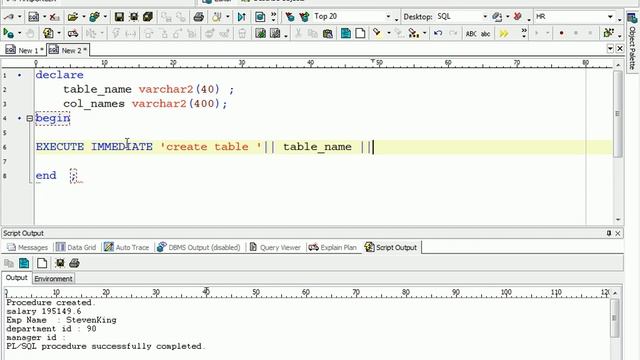Click the blue lined page icon in editor toolbar
The height and width of the screenshot is (360, 640).
346,33
